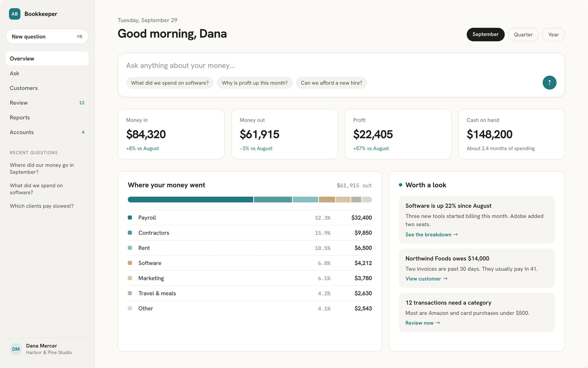The width and height of the screenshot is (588, 368).
Task: Select the Payroll segment of spending bar
Action: 190,199
